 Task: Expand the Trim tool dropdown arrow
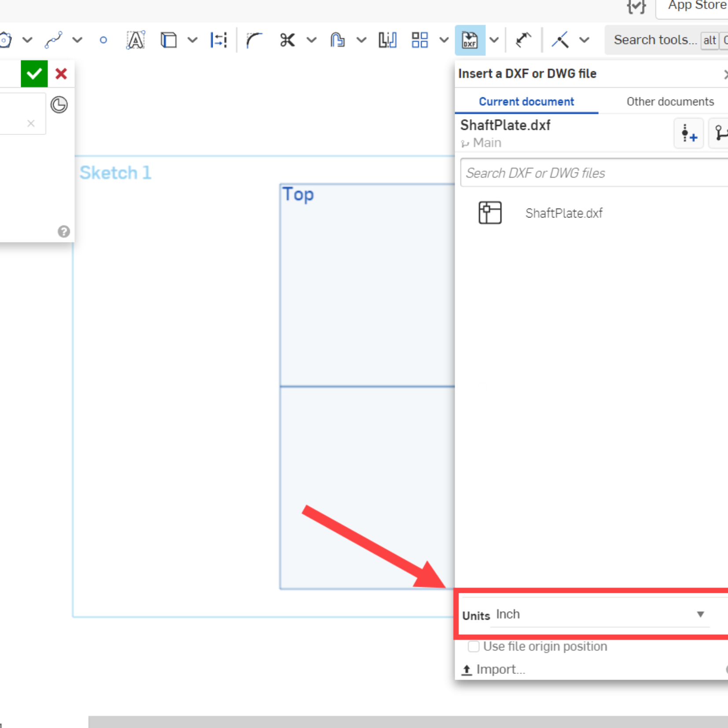(312, 40)
